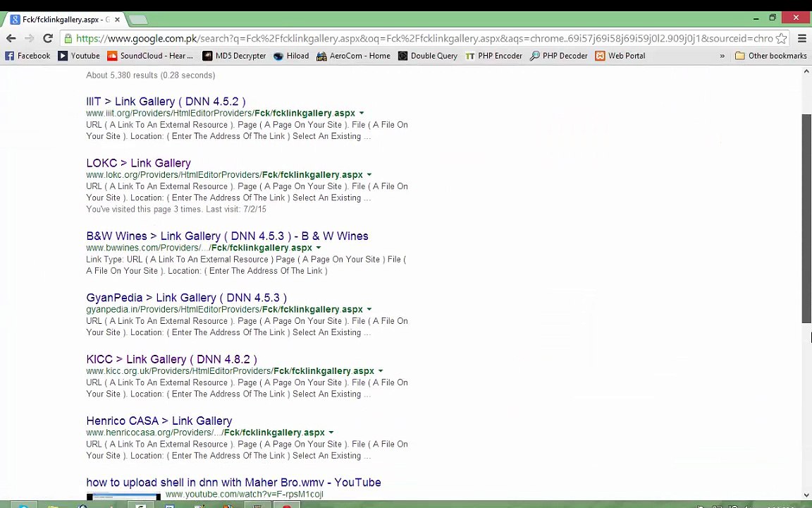
Task: Open the Facebook bookmark
Action: (x=27, y=56)
